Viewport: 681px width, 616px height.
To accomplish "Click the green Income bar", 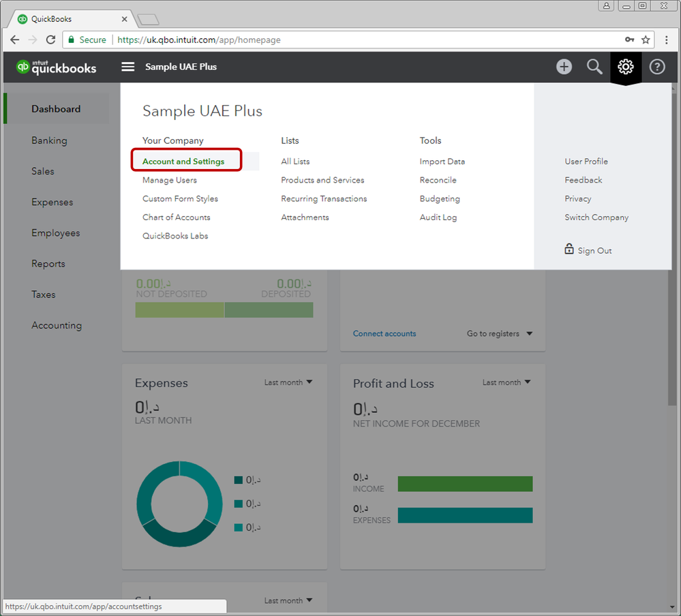I will 465,484.
